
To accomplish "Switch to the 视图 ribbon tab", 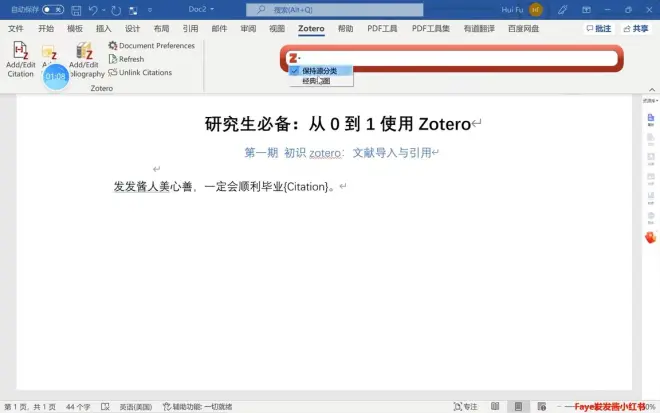I will coord(277,29).
